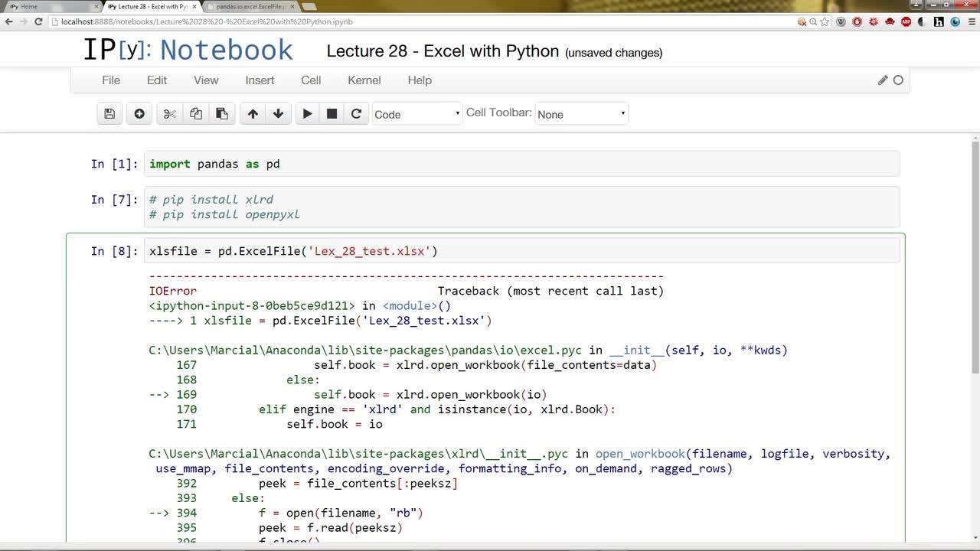Cut selected cell with scissors icon

pos(170,114)
